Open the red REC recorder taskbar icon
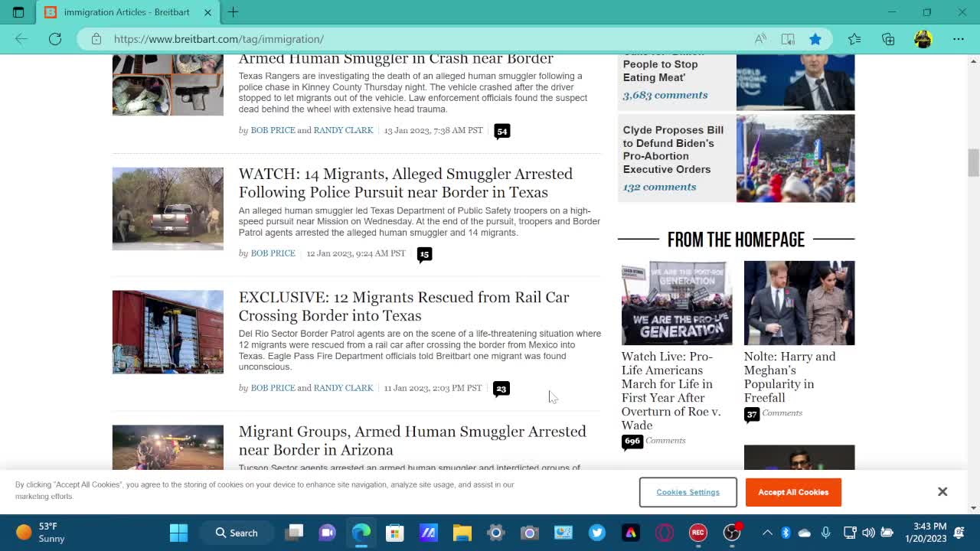The width and height of the screenshot is (980, 551). [698, 533]
